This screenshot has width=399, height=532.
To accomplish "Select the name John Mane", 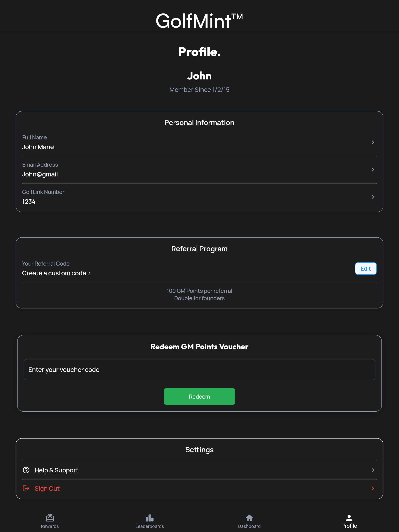I will [38, 147].
